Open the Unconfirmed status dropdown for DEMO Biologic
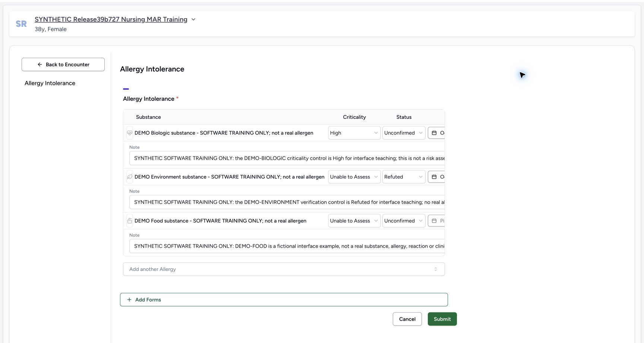 coord(404,133)
